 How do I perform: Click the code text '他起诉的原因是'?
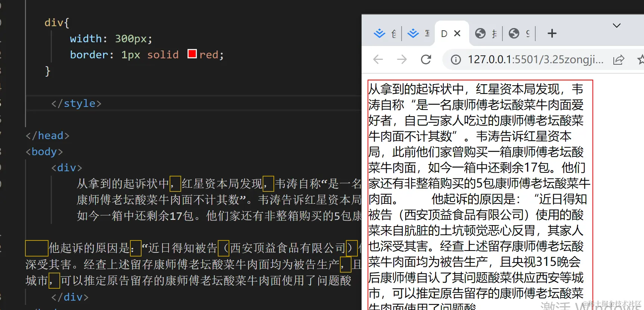click(89, 248)
